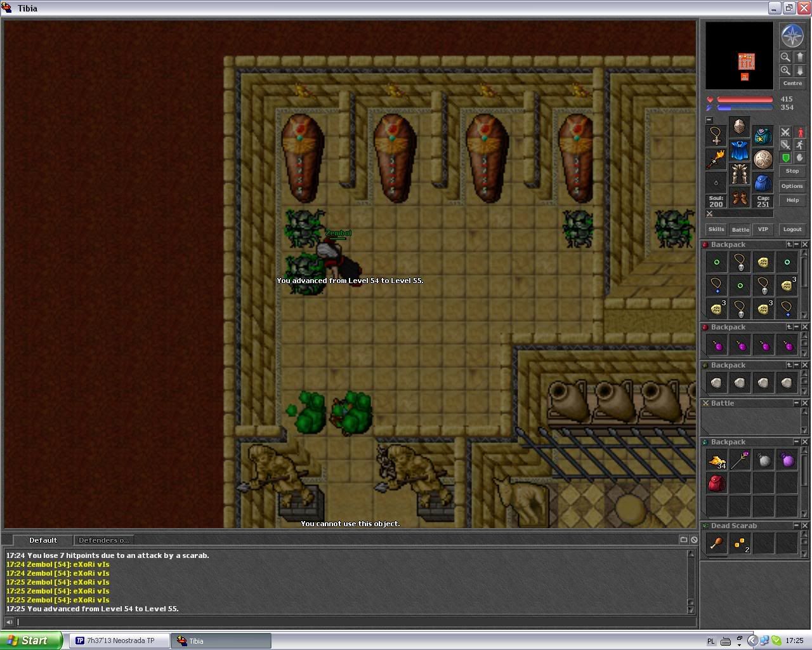The height and width of the screenshot is (650, 812).
Task: Select the 2 gold coins in Dead Scarab
Action: pyautogui.click(x=740, y=543)
